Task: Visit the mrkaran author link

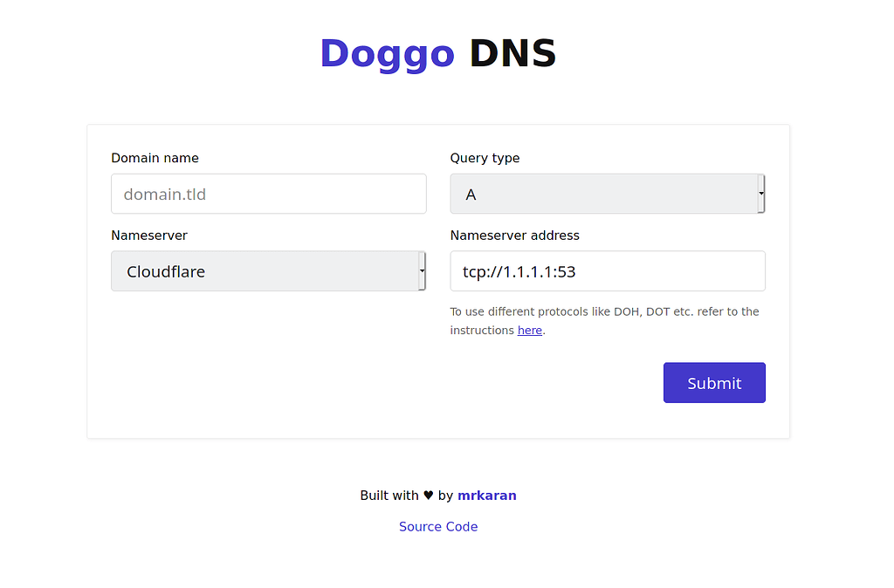Action: coord(487,496)
